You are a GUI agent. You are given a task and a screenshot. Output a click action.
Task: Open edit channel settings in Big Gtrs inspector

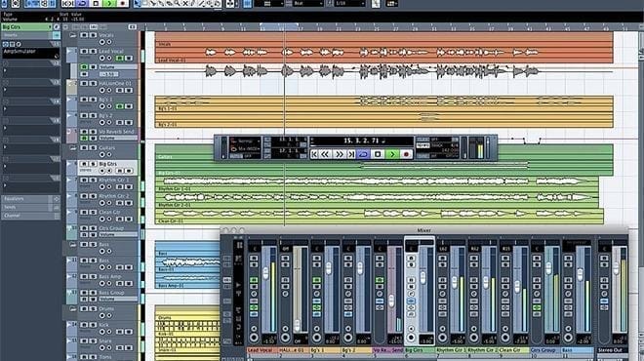tap(57, 26)
